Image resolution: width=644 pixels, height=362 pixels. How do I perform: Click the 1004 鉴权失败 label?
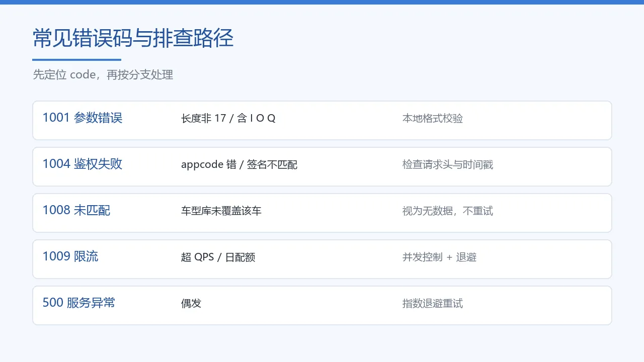[x=83, y=164]
